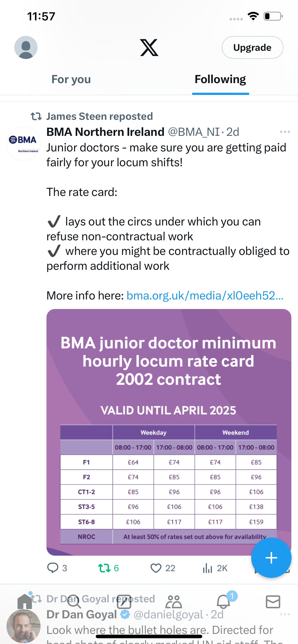Switch to the For you tab
Screen dimensions: 298x644
click(x=71, y=79)
